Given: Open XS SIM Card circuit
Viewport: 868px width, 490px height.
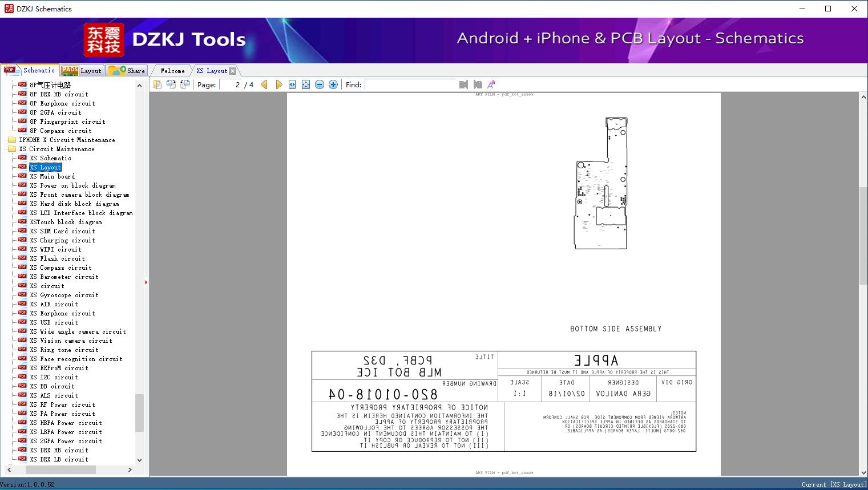Looking at the screenshot, I should [x=62, y=231].
